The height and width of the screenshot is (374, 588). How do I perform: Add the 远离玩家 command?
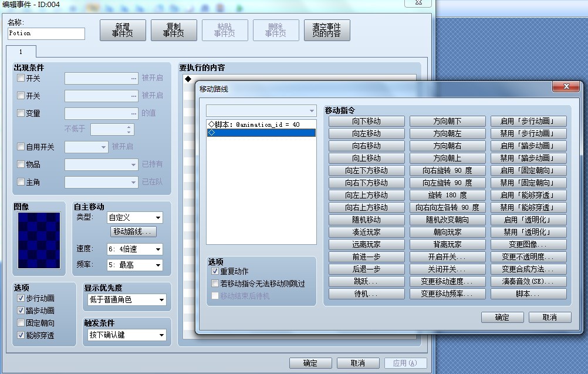point(367,245)
